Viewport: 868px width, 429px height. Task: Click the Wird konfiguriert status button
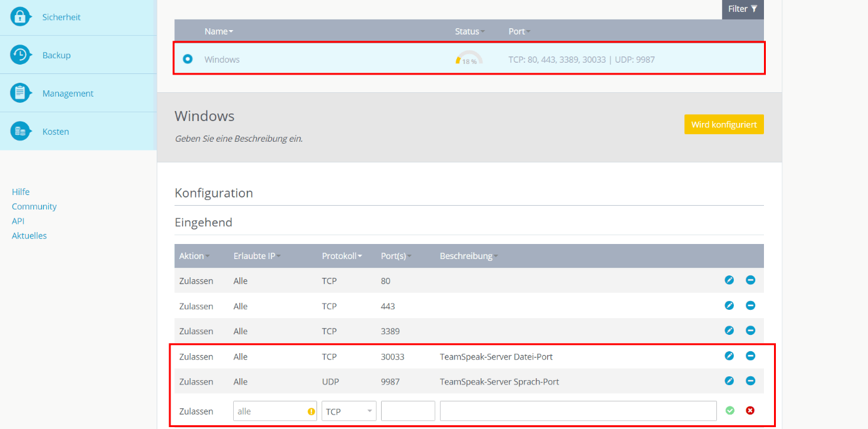point(724,124)
